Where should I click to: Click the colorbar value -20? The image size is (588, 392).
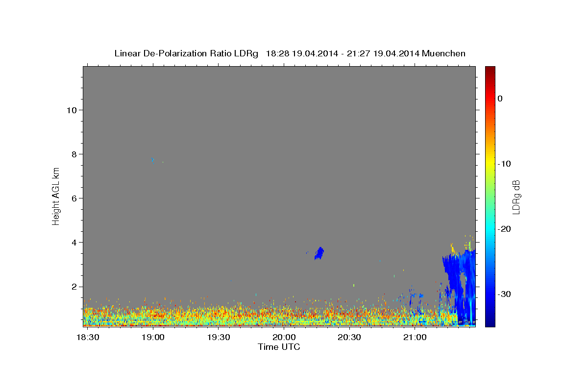point(504,229)
